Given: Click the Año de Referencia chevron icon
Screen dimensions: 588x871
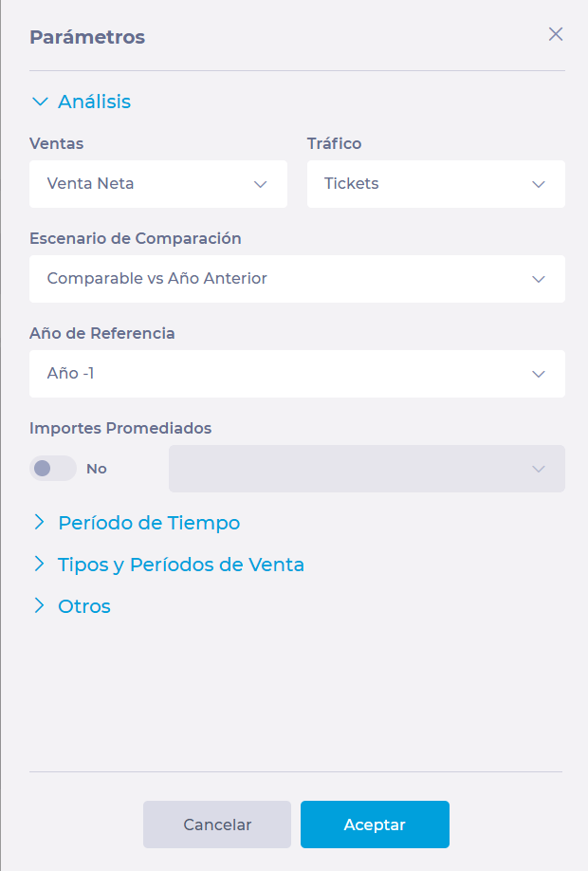Looking at the screenshot, I should click(x=538, y=374).
